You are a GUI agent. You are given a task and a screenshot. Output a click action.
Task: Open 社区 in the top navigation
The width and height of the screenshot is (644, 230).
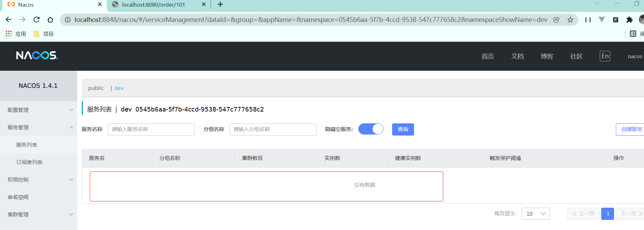tap(577, 56)
